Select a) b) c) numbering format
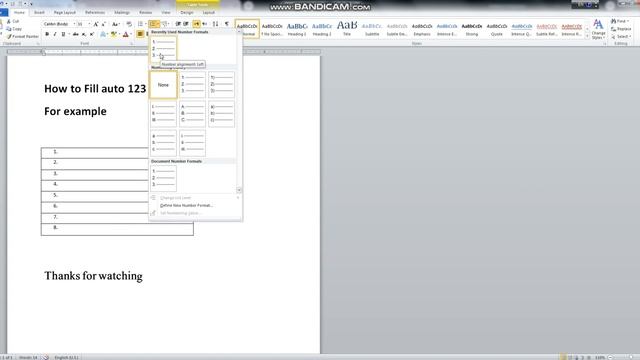Image resolution: width=640 pixels, height=360 pixels. 221,114
